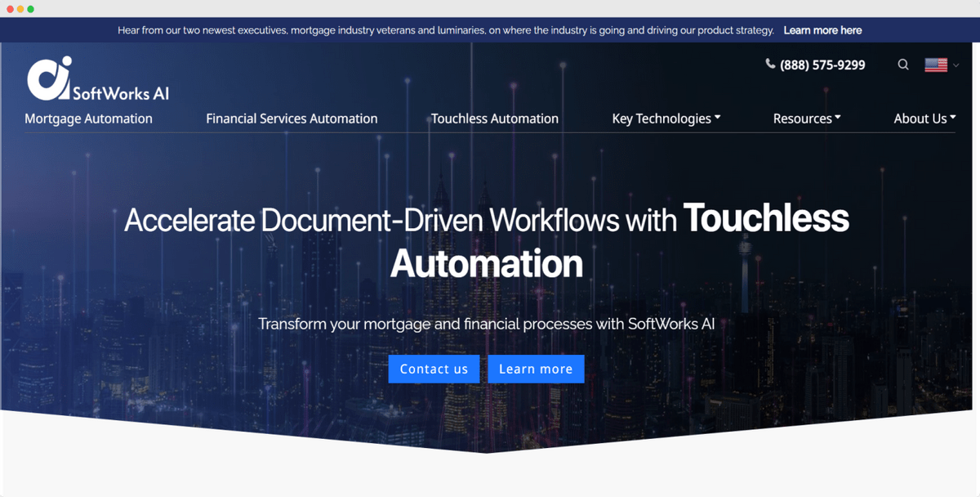Click the US flag language icon
Viewport: 980px width, 497px height.
pyautogui.click(x=936, y=65)
